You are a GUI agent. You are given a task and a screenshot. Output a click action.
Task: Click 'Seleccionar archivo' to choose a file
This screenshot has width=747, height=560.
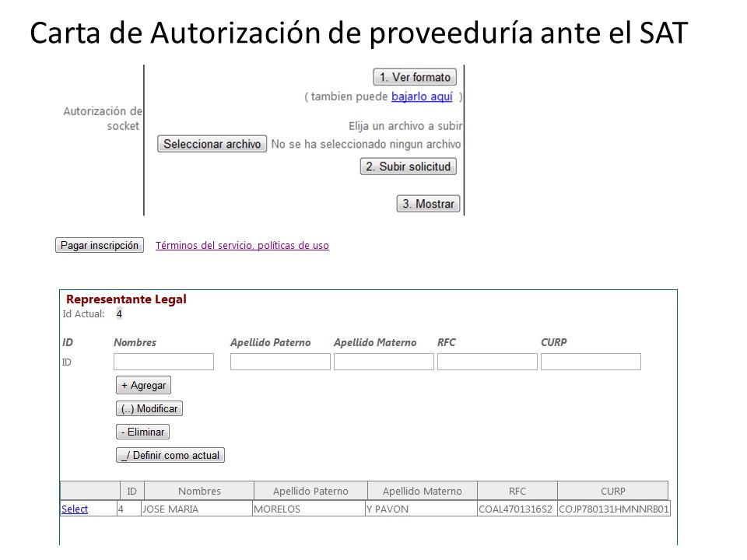(212, 144)
